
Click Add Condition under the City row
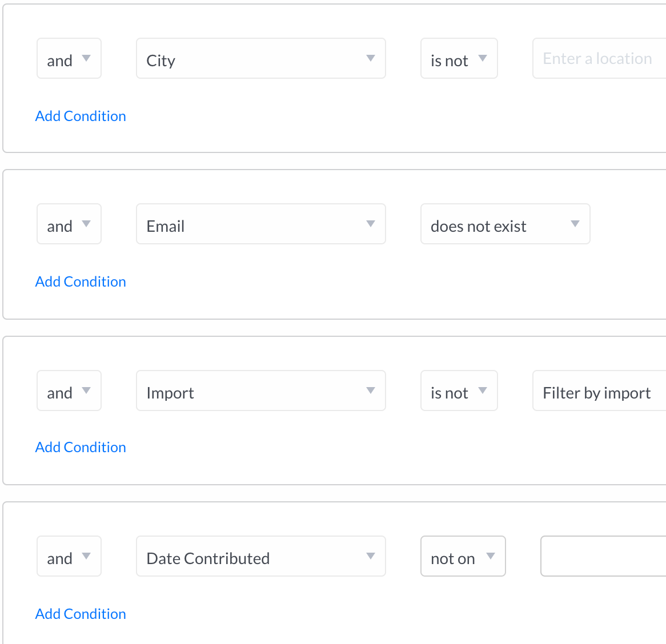tap(81, 116)
